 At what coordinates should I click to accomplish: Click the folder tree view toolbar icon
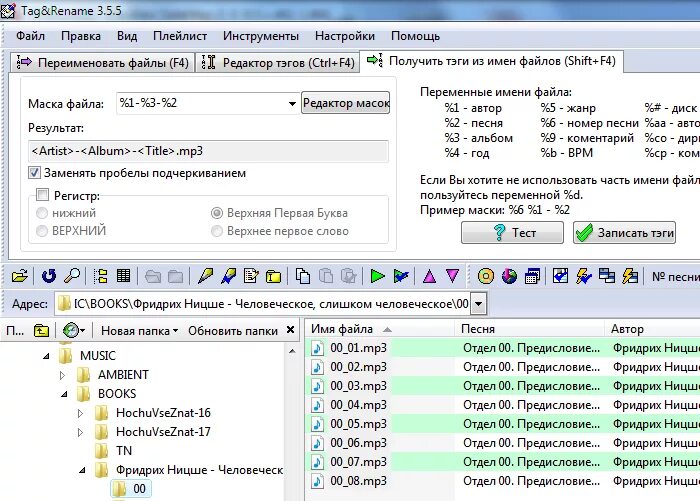click(101, 276)
